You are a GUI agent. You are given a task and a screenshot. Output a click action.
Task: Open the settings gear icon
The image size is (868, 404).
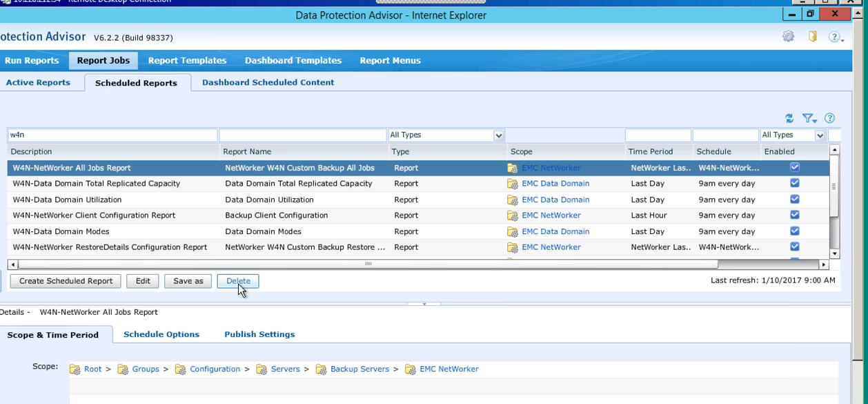tap(788, 37)
